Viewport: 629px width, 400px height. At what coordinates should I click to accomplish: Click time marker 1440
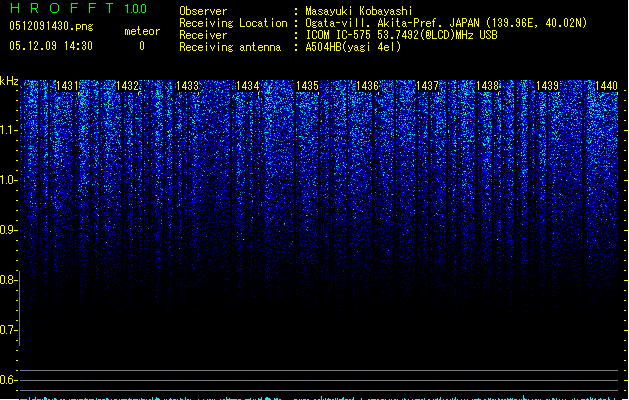[x=607, y=86]
